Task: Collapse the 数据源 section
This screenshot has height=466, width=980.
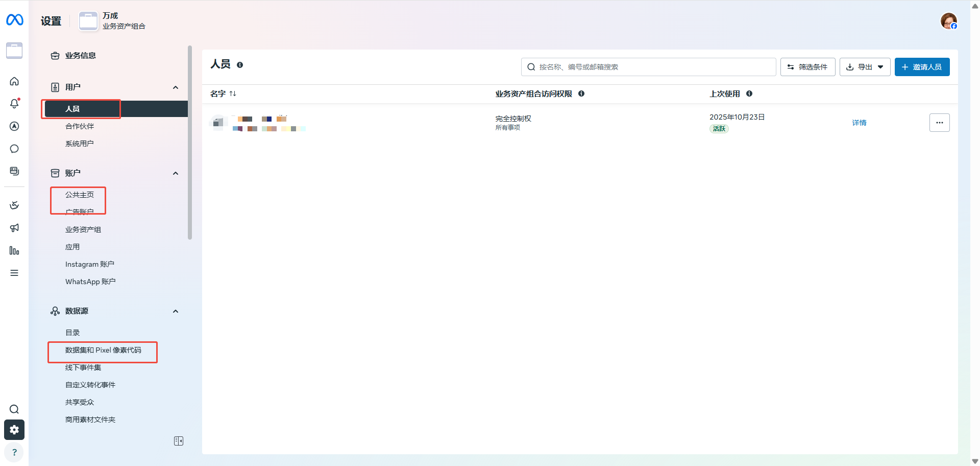Action: [176, 311]
